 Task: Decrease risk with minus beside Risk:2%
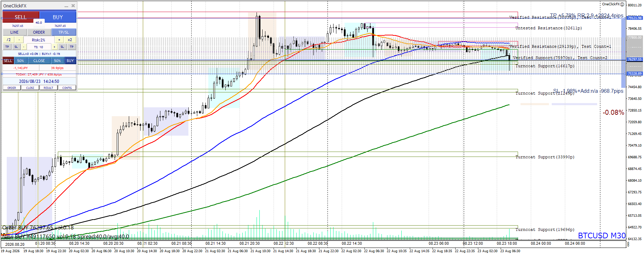point(19,40)
